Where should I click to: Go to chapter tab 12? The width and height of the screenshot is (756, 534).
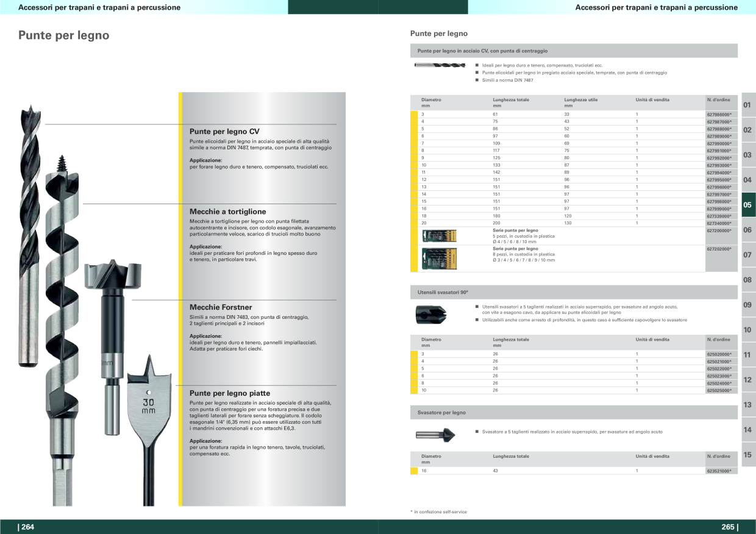(748, 380)
